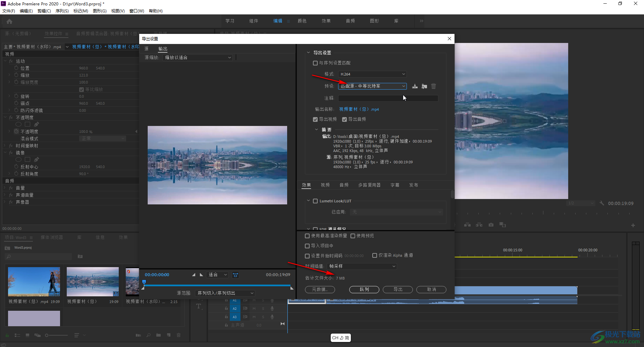Screen dimensions: 644x347
Task: Click the blue export preview timeline bar
Action: click(x=217, y=286)
